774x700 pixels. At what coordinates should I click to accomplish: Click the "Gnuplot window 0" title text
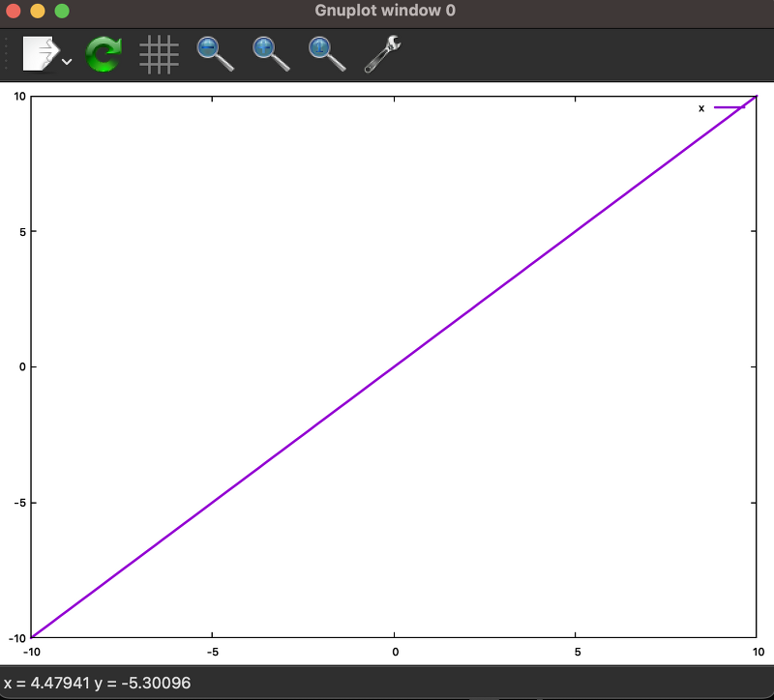[387, 11]
